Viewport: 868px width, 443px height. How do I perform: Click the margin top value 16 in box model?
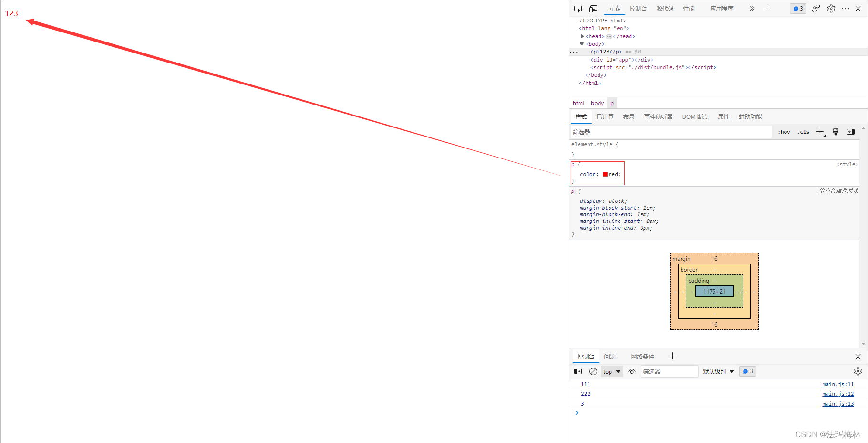click(x=714, y=259)
